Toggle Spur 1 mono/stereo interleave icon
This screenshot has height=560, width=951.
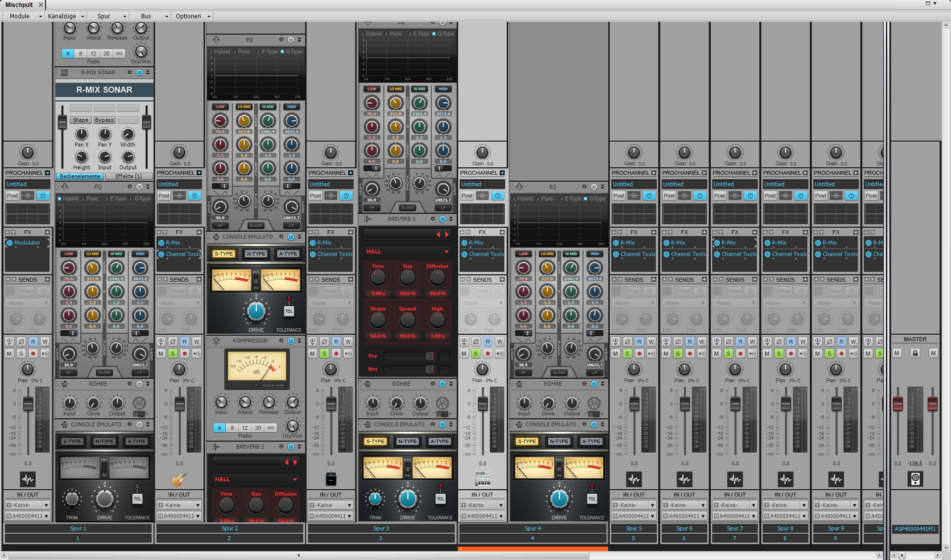9,342
